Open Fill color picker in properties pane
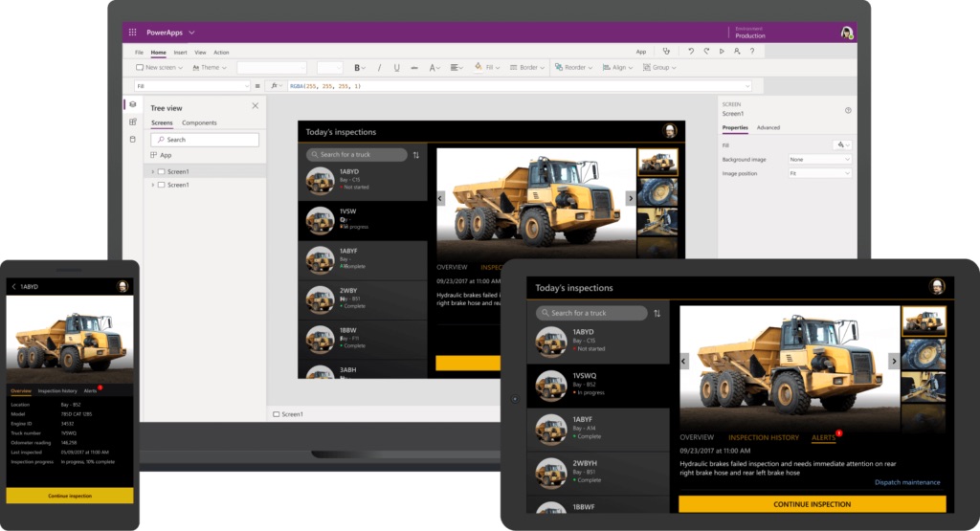The height and width of the screenshot is (531, 980). point(842,144)
